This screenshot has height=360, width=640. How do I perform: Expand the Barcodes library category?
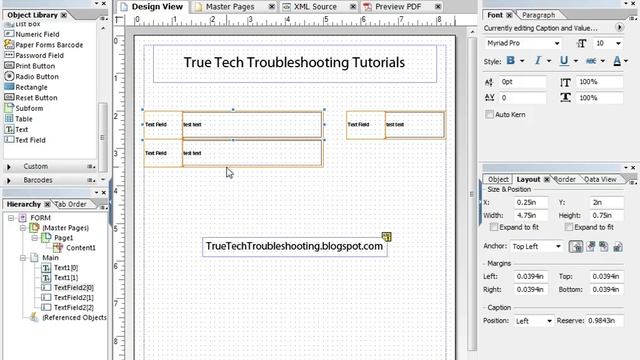(9, 180)
